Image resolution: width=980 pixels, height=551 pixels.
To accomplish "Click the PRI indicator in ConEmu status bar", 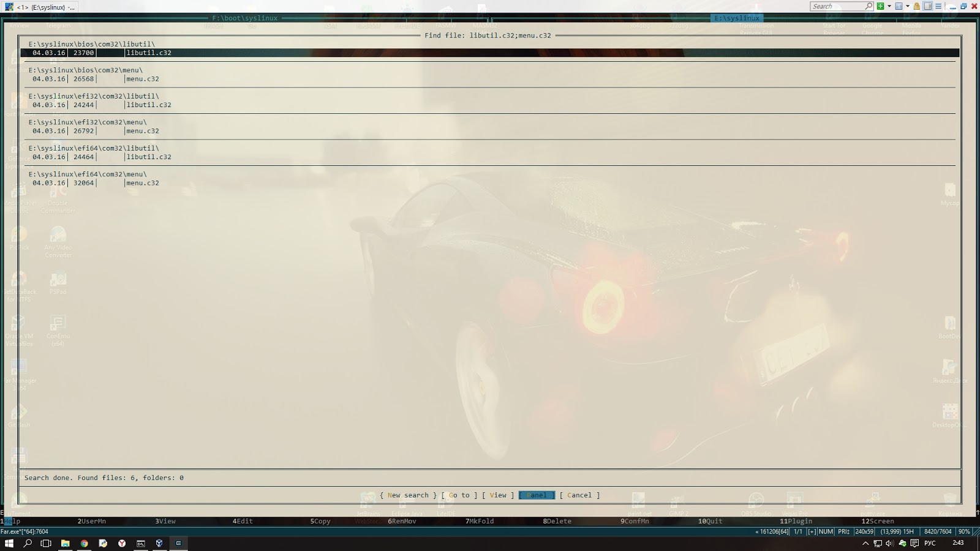I will (x=843, y=532).
